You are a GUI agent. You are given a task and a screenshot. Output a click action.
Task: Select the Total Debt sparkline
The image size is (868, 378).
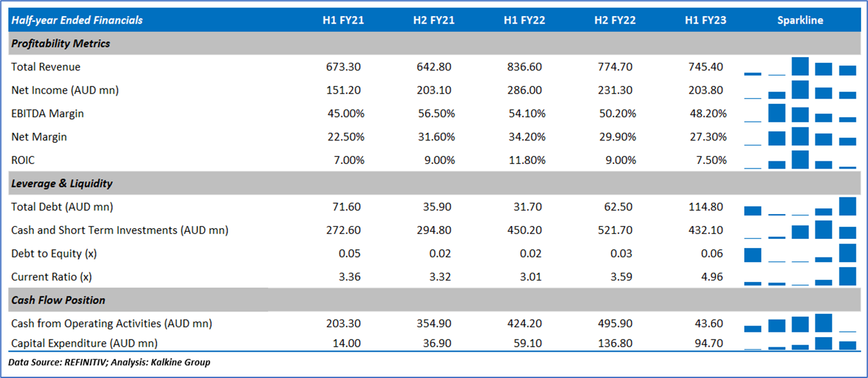coord(800,207)
